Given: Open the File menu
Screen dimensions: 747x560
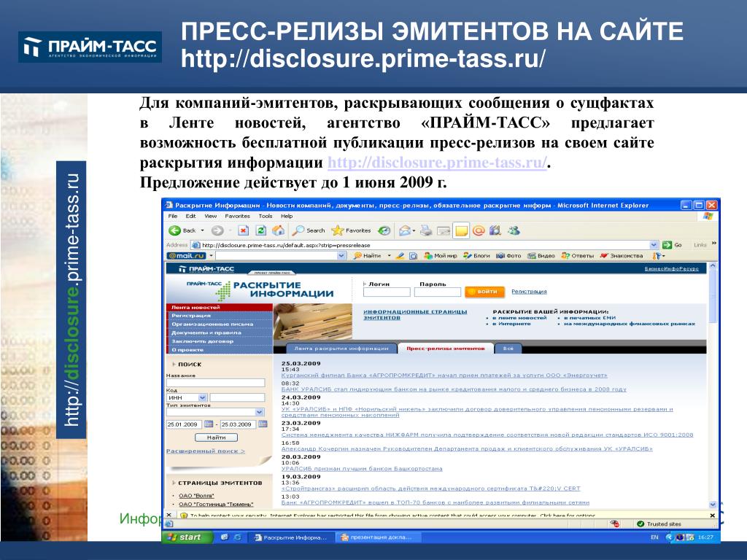Looking at the screenshot, I should click(172, 216).
